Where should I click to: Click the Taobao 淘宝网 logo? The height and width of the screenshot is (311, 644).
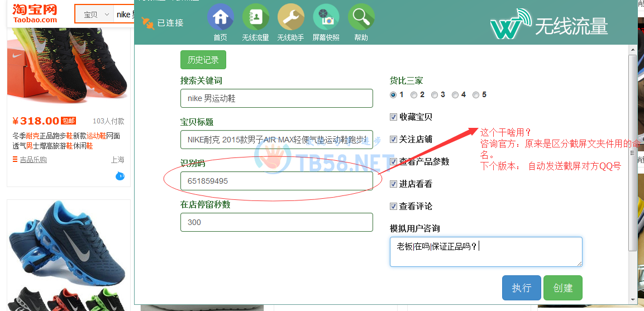pyautogui.click(x=35, y=13)
